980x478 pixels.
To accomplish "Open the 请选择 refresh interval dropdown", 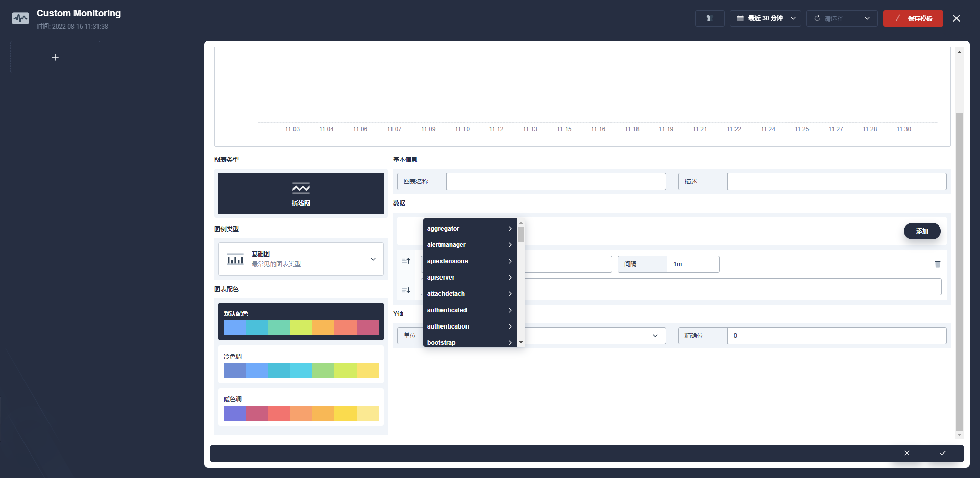I will [x=842, y=18].
